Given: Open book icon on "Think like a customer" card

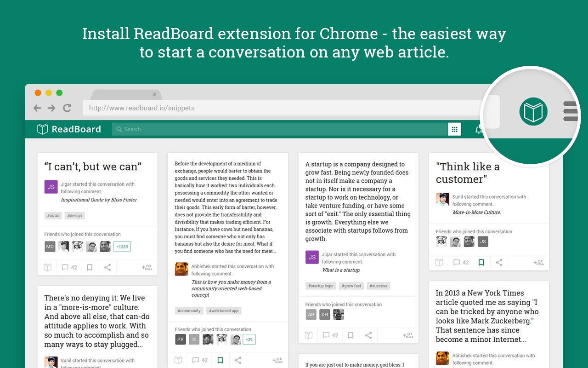Looking at the screenshot, I should pyautogui.click(x=439, y=263).
